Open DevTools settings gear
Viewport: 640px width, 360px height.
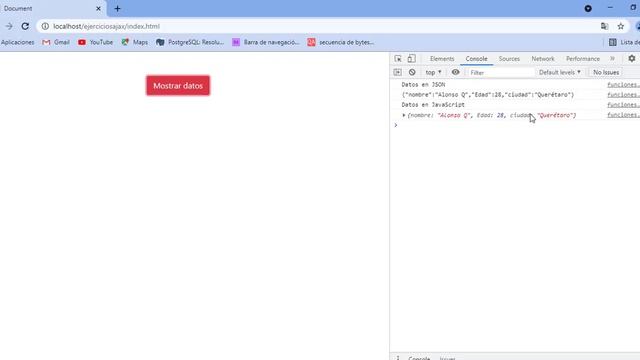(x=632, y=58)
